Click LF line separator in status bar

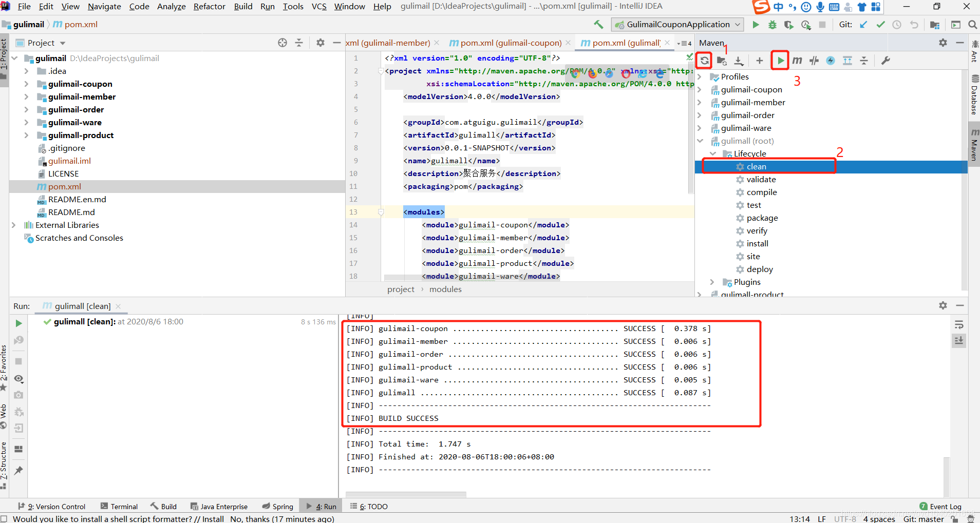tap(822, 519)
